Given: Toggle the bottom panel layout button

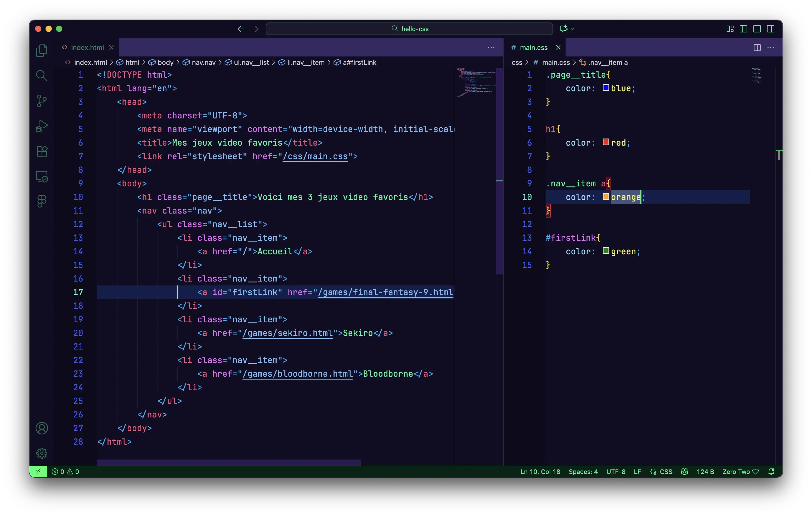Looking at the screenshot, I should pos(757,29).
